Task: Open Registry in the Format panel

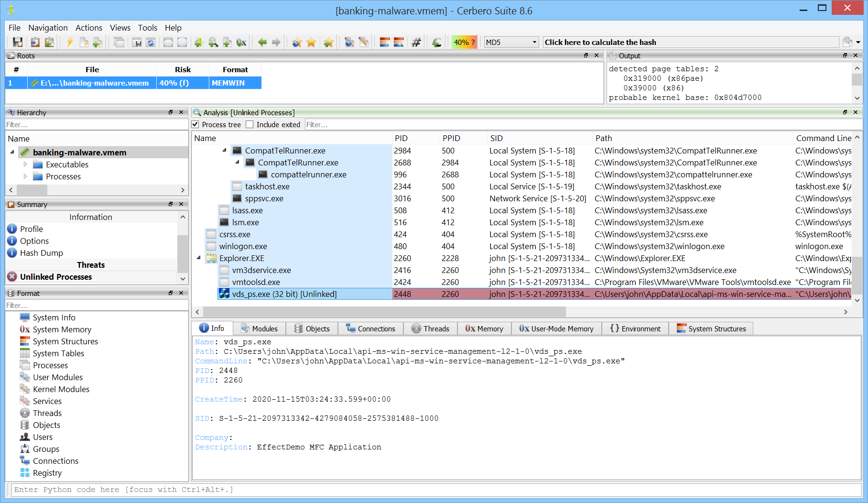Action: click(x=47, y=473)
